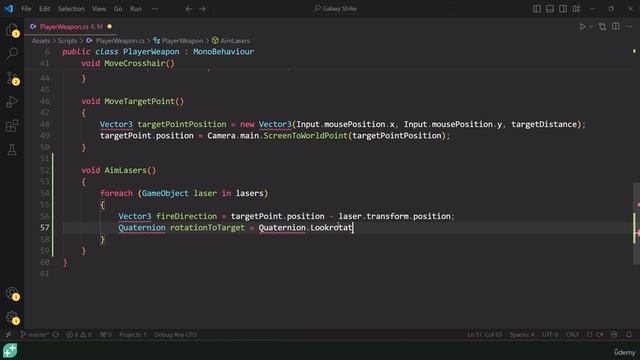Open errors and warnings count in status bar
Viewport: 640px width, 360px height.
tap(79, 335)
